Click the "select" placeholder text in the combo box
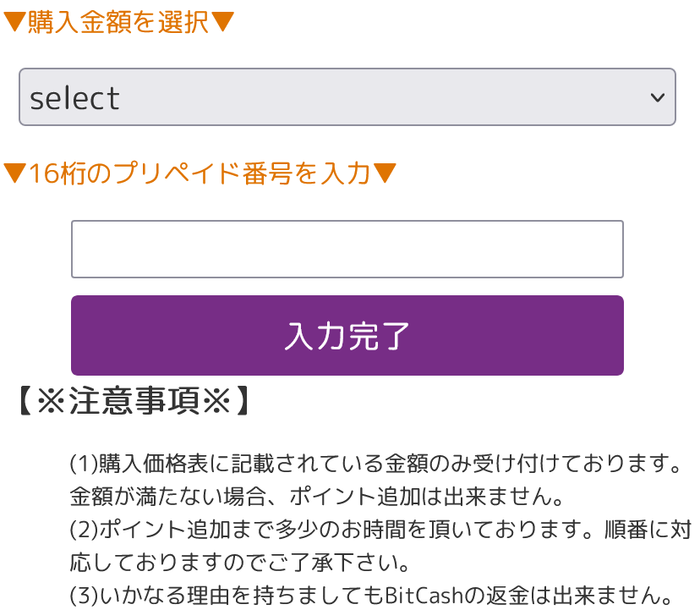 coord(74,98)
